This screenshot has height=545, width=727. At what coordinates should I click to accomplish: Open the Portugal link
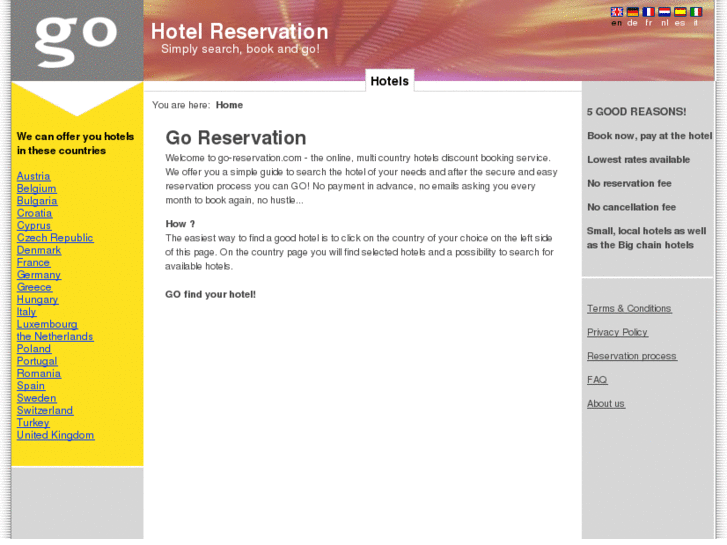click(x=37, y=361)
